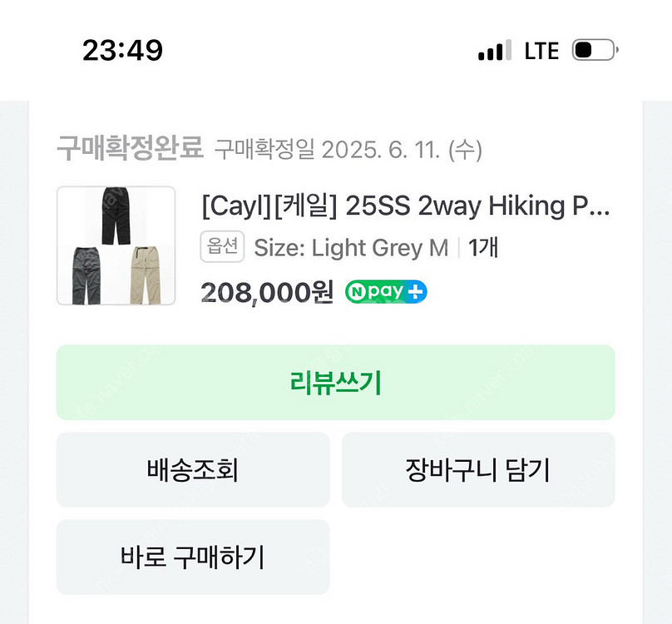Screen dimensions: 672x624
Task: Tap the 옵션 option badge
Action: point(222,247)
